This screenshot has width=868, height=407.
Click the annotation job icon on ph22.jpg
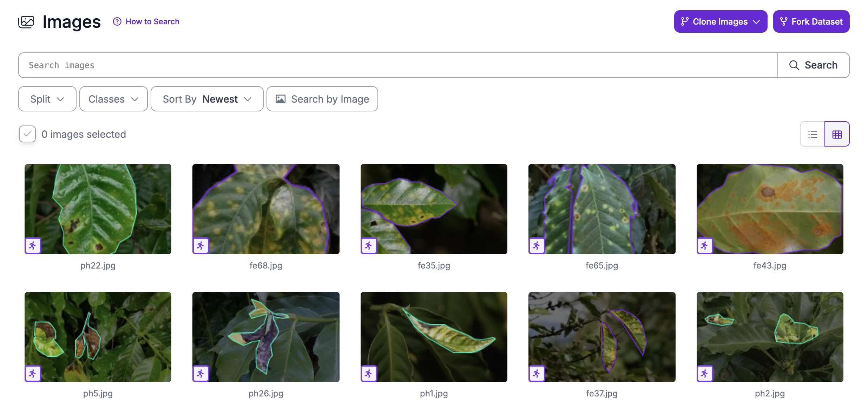[x=33, y=246]
